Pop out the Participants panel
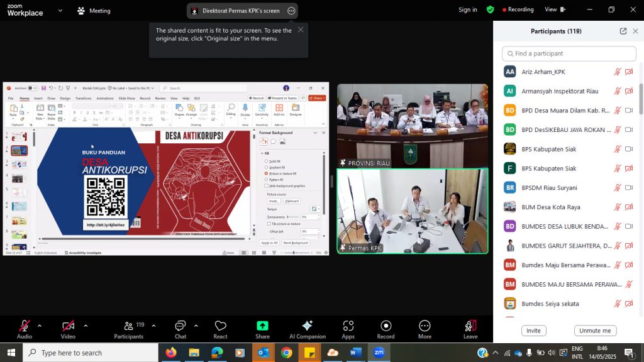The image size is (644, 362). (x=623, y=31)
